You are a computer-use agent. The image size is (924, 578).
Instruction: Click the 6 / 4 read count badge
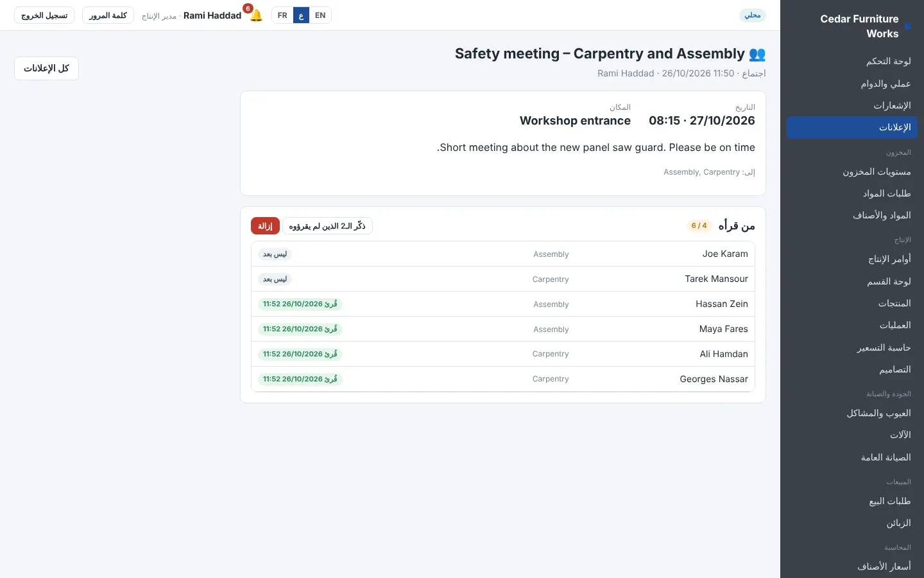699,226
